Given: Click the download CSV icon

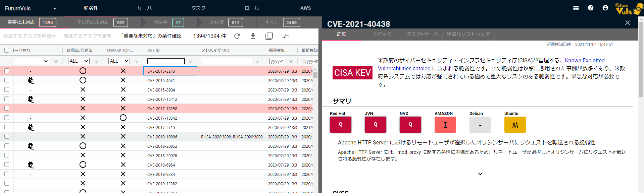Looking at the screenshot, I should pyautogui.click(x=253, y=36).
